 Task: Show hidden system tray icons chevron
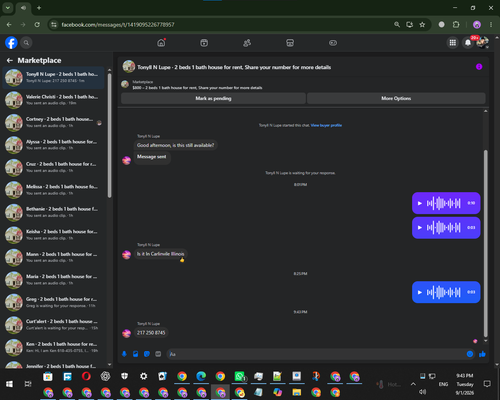[413, 384]
